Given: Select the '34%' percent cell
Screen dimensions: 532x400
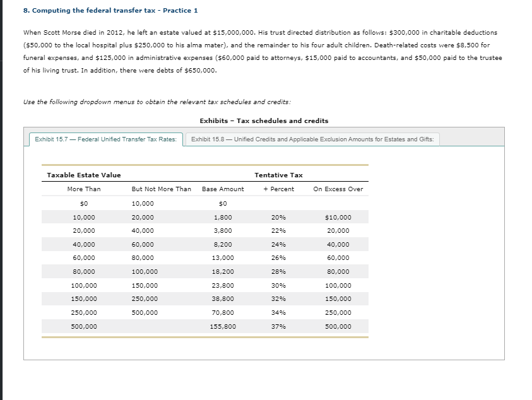Looking at the screenshot, I should [x=278, y=312].
